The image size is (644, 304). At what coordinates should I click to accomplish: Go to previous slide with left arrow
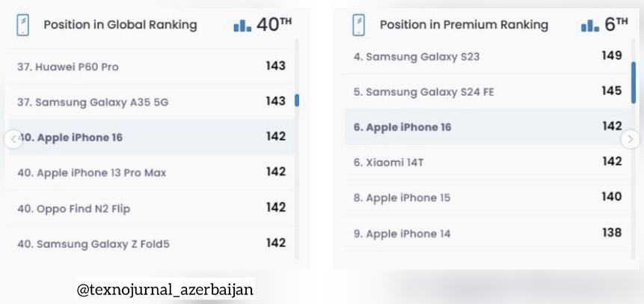13,139
